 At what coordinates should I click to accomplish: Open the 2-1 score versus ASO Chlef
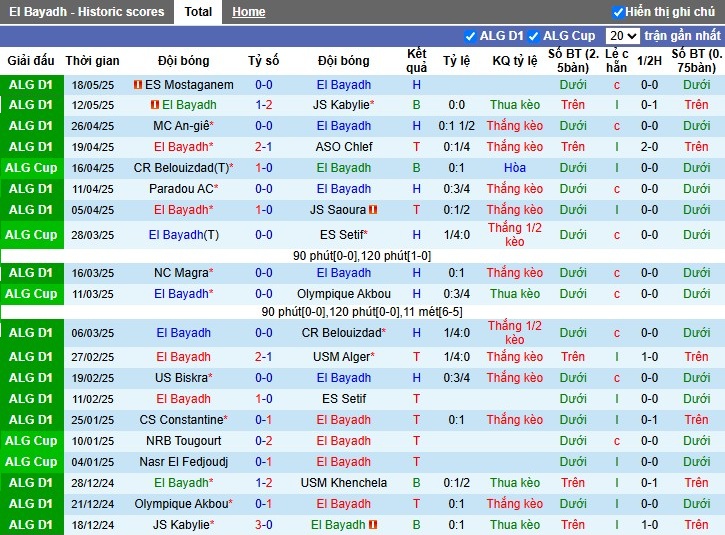click(264, 147)
